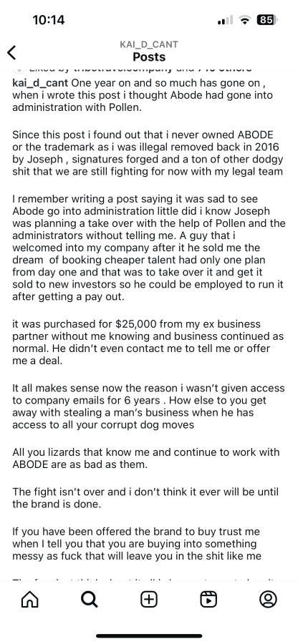Tap the KAI_D_CANT header title

(149, 44)
